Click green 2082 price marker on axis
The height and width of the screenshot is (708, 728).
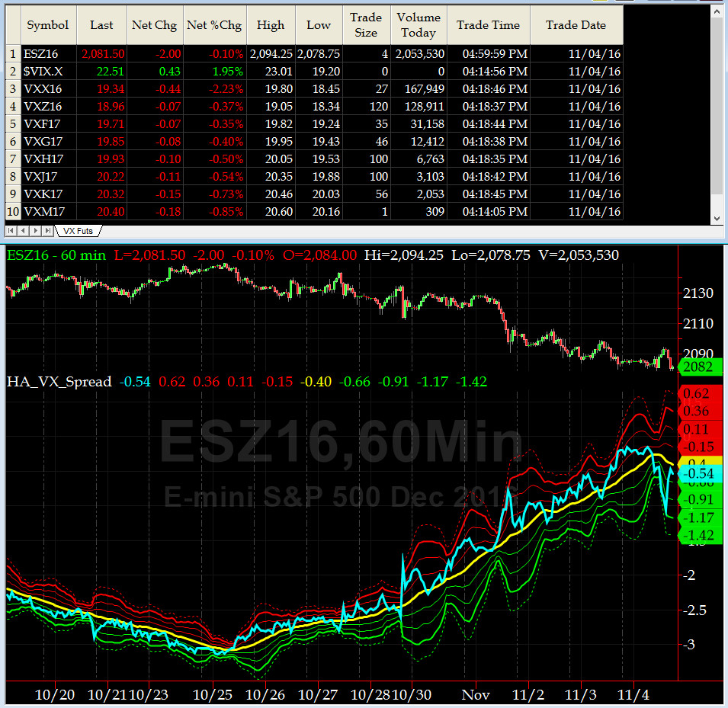click(x=700, y=367)
